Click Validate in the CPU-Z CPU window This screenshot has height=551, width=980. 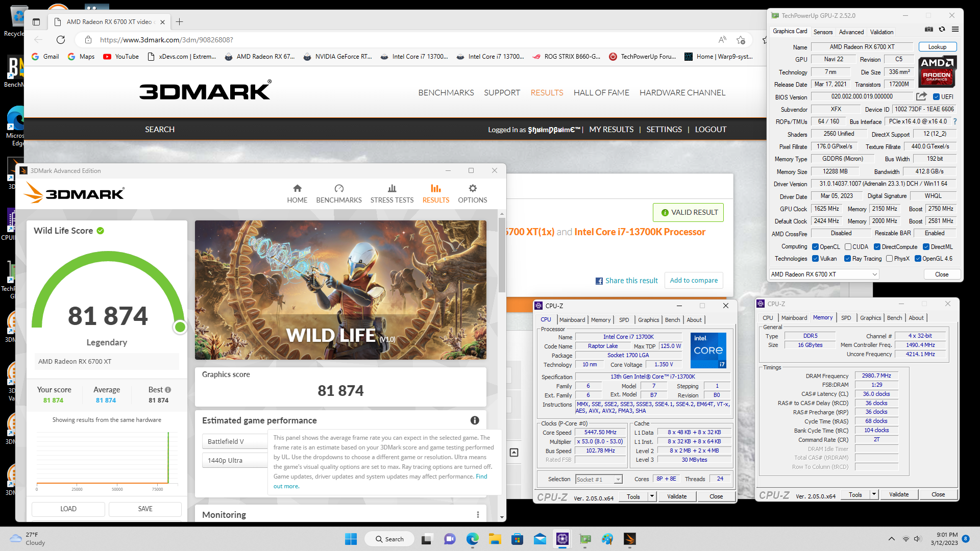[x=677, y=496]
